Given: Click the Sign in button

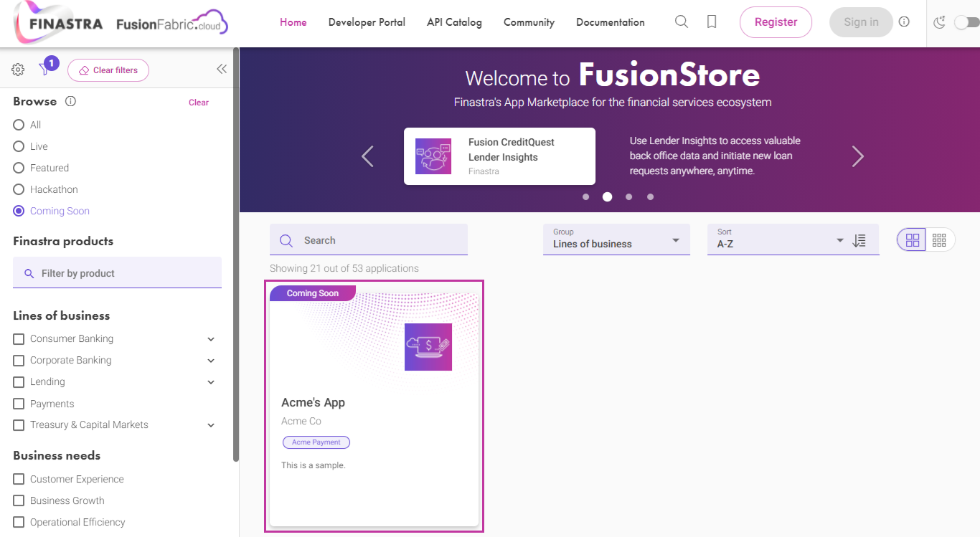Looking at the screenshot, I should click(x=861, y=22).
